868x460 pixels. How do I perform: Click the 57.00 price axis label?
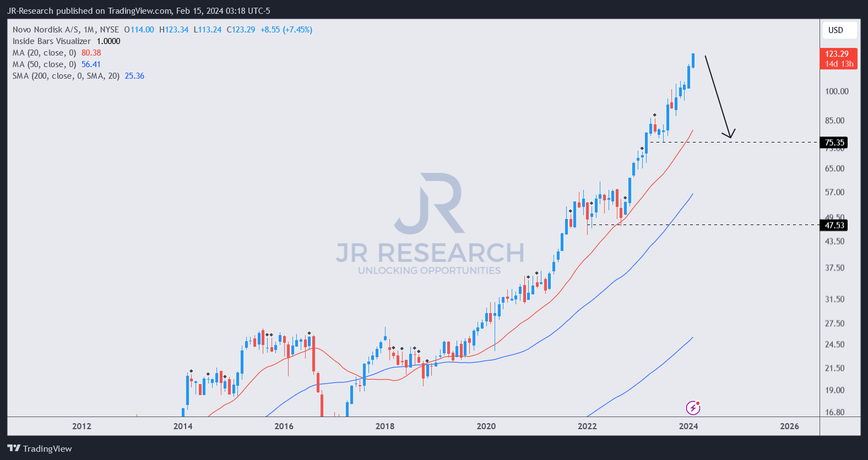pos(834,193)
